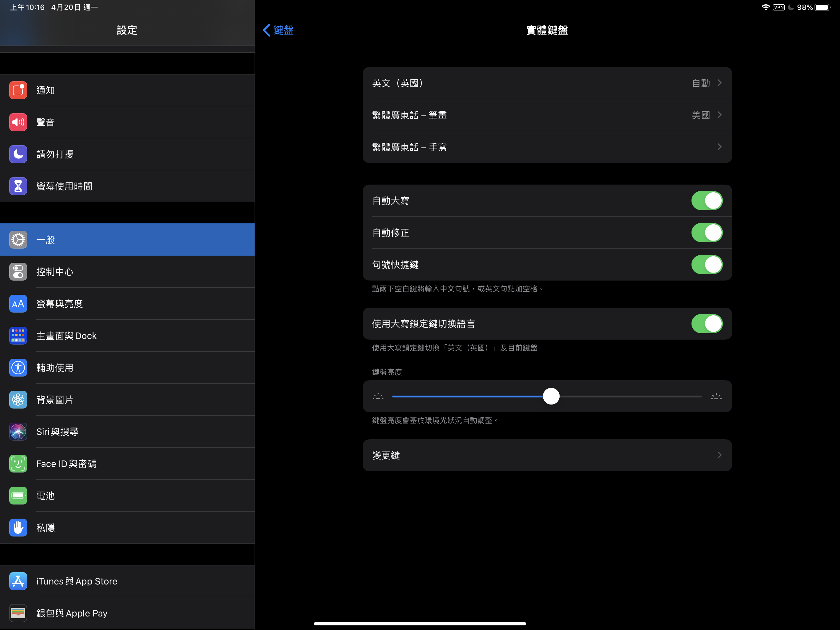This screenshot has width=840, height=630.
Task: Tap the 聲音 sound speaker icon
Action: tap(18, 122)
